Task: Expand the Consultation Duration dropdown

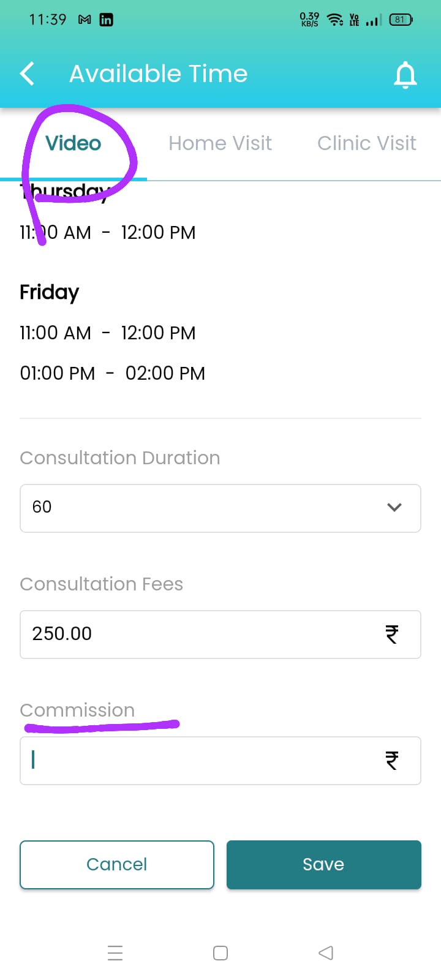Action: pyautogui.click(x=220, y=508)
